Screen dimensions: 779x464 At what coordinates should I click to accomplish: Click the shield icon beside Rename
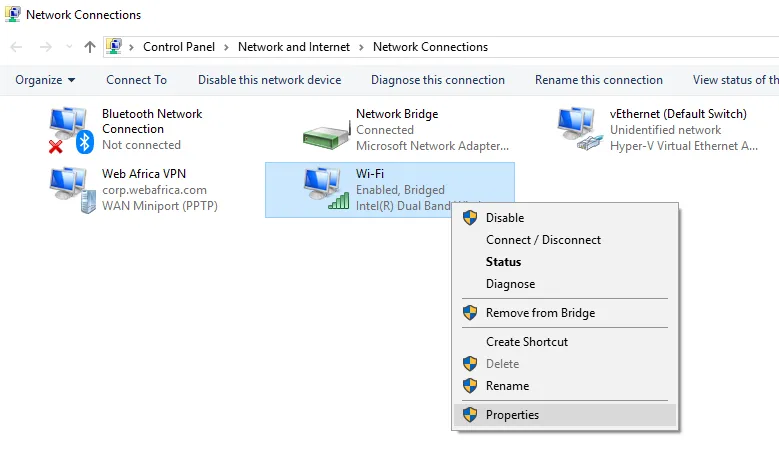pos(470,386)
